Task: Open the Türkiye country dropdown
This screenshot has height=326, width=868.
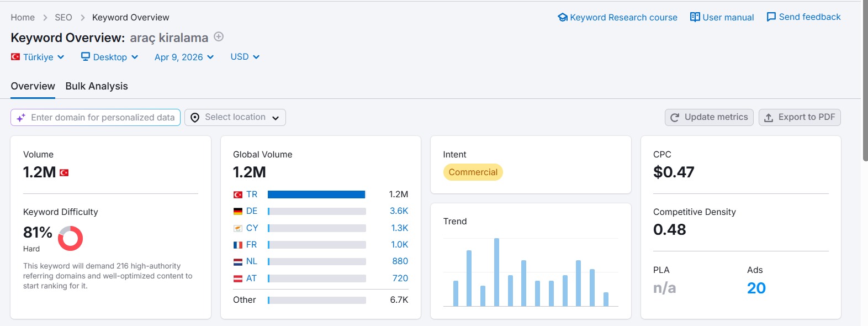Action: click(38, 57)
